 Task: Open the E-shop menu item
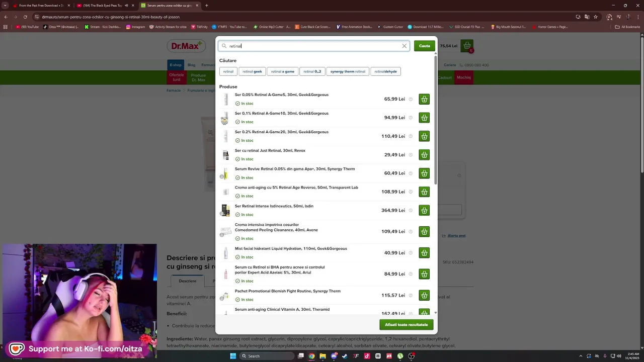(x=176, y=65)
